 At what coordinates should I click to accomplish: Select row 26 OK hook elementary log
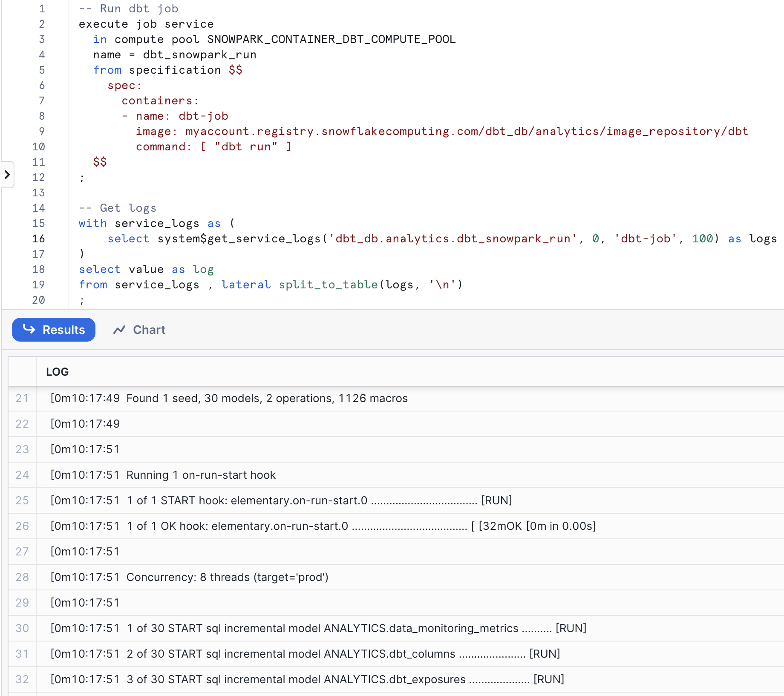(x=396, y=526)
